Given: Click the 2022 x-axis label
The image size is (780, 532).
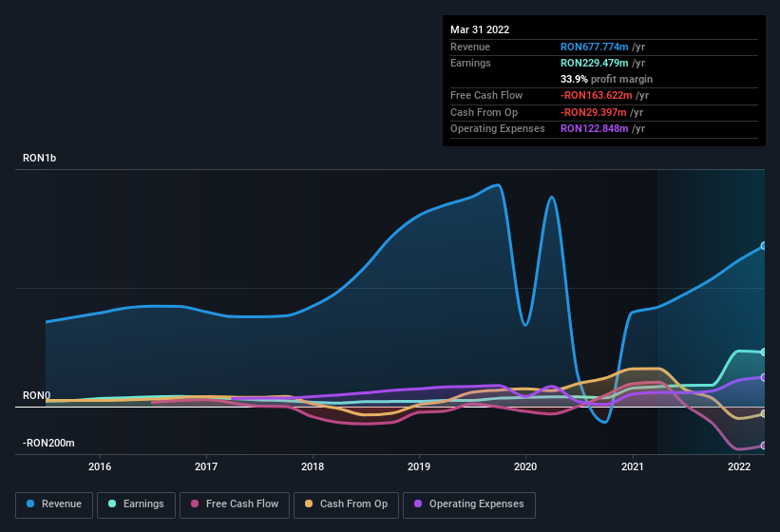Looking at the screenshot, I should pos(739,466).
